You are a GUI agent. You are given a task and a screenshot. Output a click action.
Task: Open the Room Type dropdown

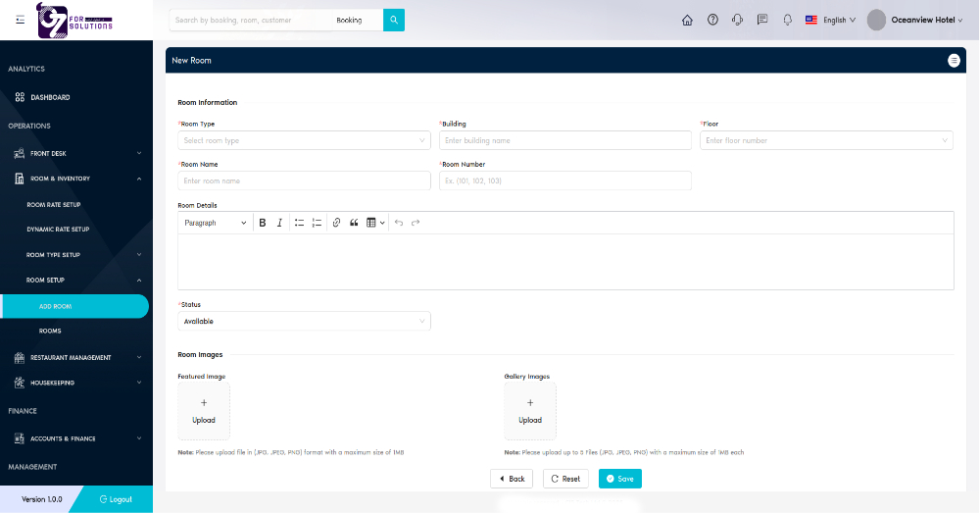304,140
